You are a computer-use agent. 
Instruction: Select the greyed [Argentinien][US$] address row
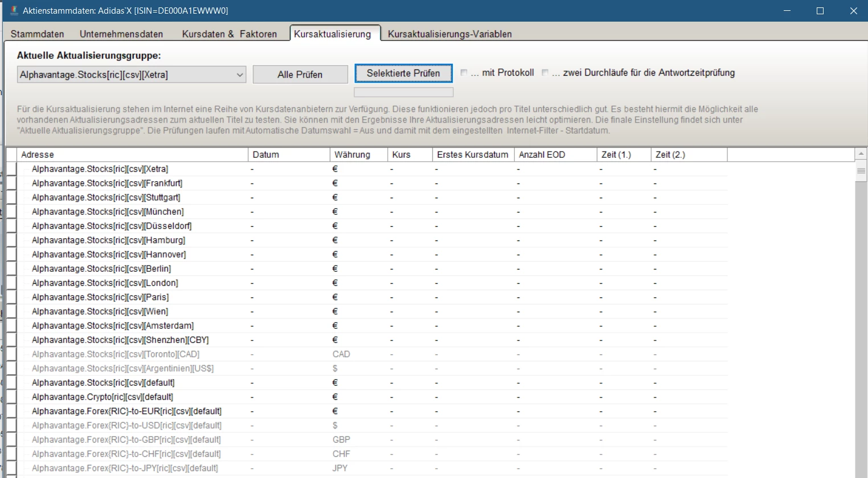point(123,369)
